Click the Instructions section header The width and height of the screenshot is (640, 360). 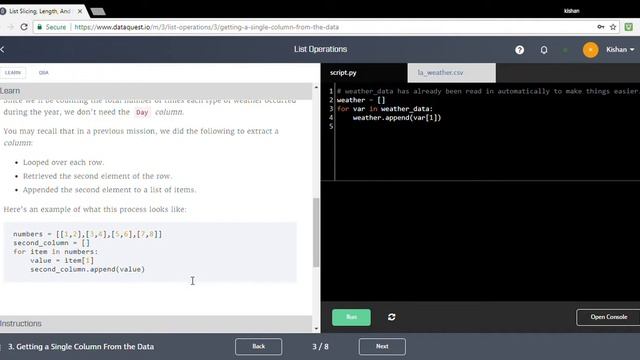pyautogui.click(x=156, y=324)
